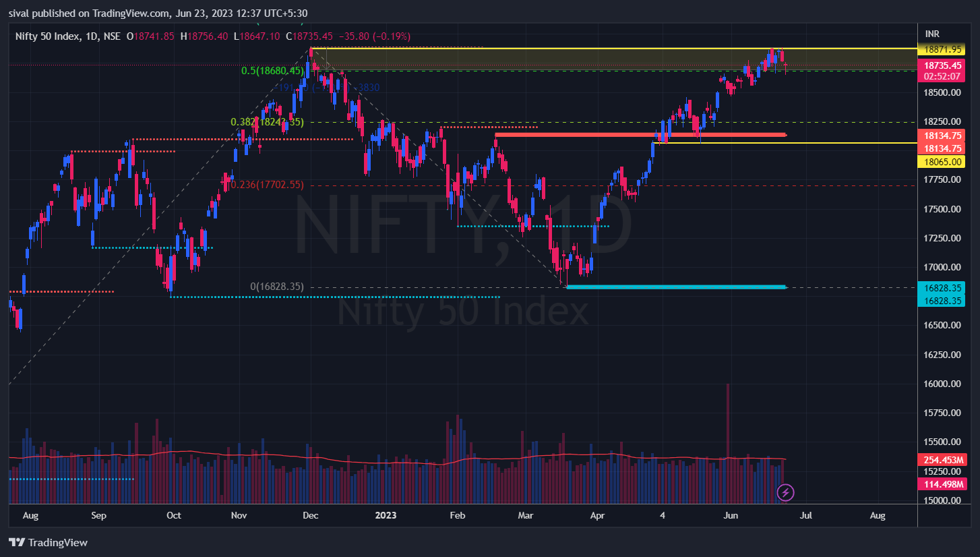Click the bold 2023 year label
The image size is (980, 557).
pos(386,516)
